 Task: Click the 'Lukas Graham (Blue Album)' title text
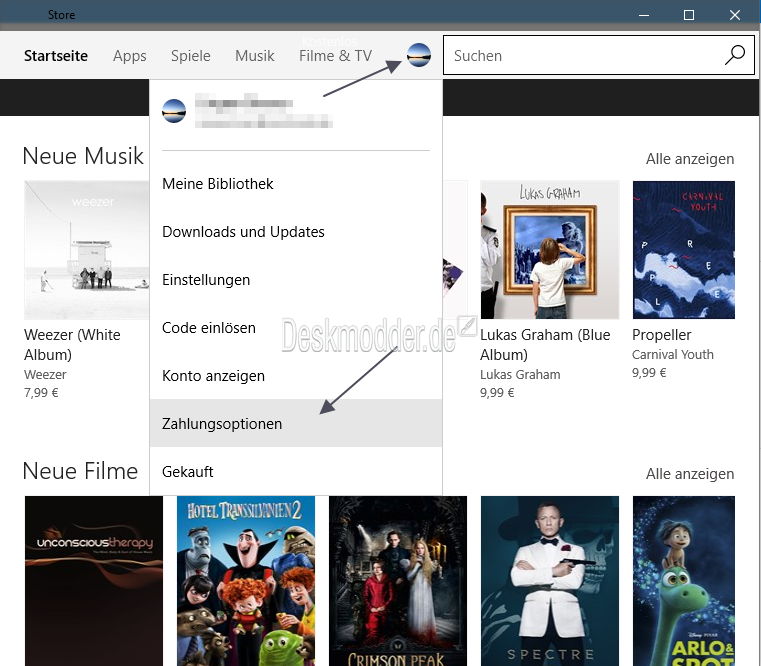(545, 345)
